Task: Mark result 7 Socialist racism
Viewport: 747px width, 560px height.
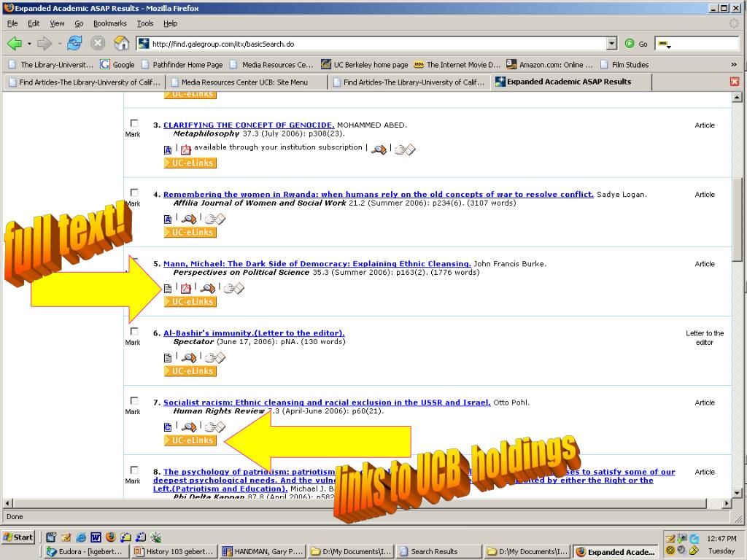Action: click(134, 400)
